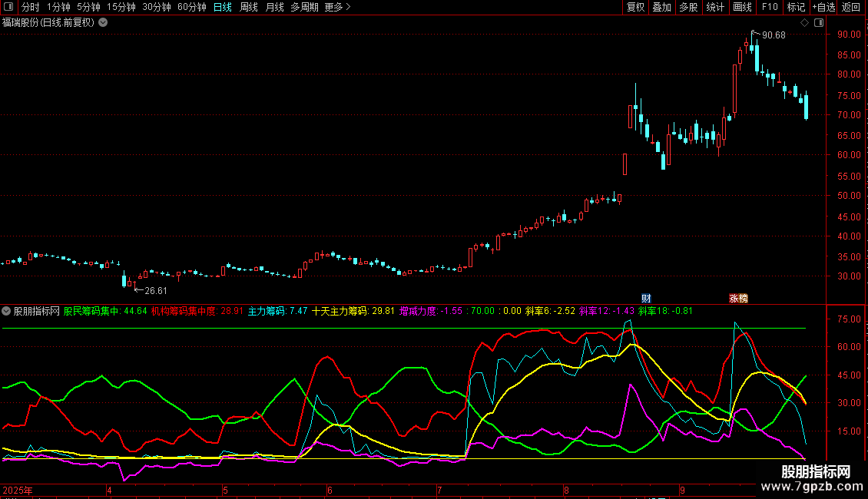Click the 返回 back button
The height and width of the screenshot is (499, 868).
pos(851,8)
